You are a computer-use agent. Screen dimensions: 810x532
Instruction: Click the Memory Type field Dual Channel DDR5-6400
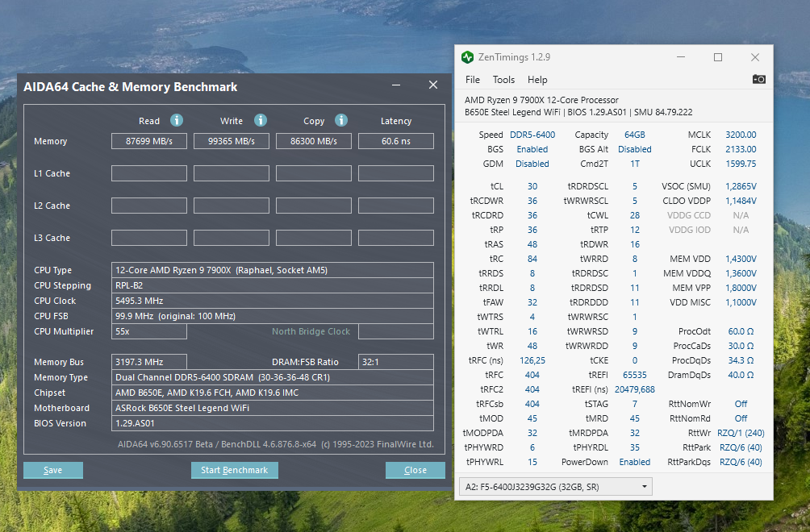point(272,377)
